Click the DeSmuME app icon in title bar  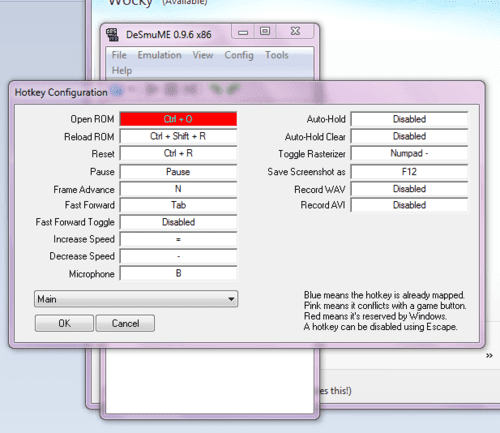(112, 35)
